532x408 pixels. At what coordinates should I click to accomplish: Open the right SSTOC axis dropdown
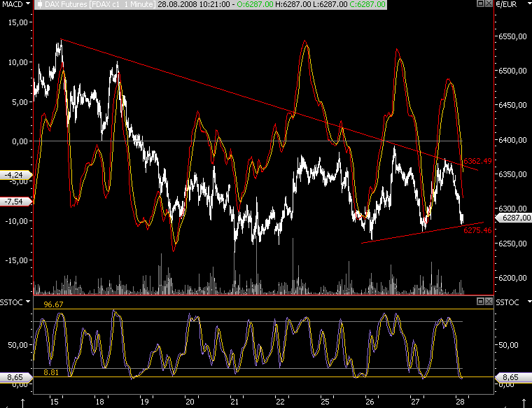point(529,302)
